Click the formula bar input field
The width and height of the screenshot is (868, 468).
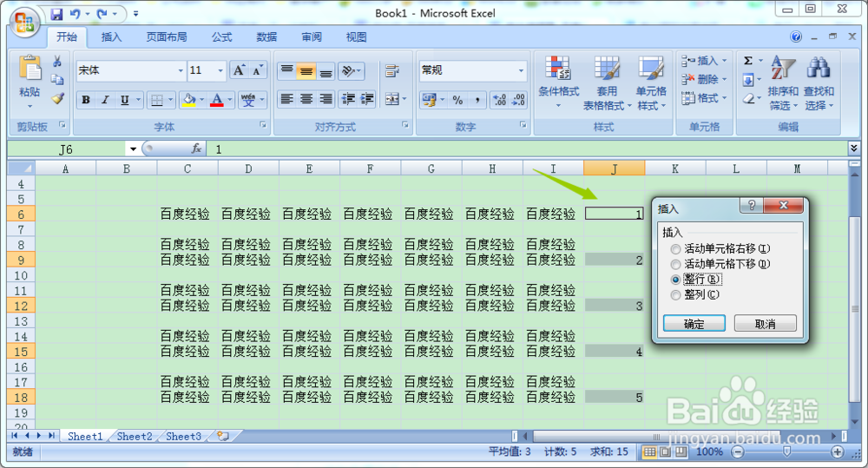click(x=527, y=149)
